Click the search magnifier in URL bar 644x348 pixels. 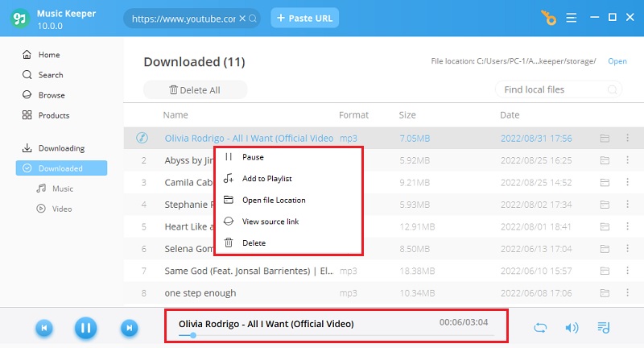(x=253, y=19)
